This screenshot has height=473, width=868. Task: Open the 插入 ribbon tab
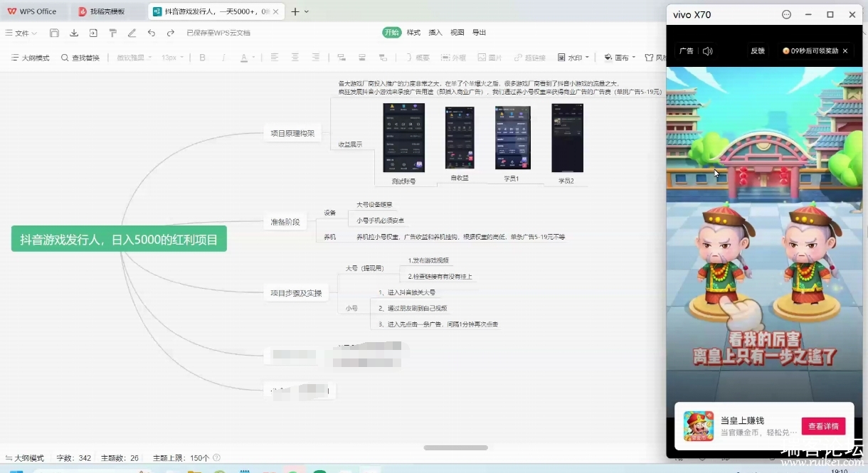(x=435, y=33)
